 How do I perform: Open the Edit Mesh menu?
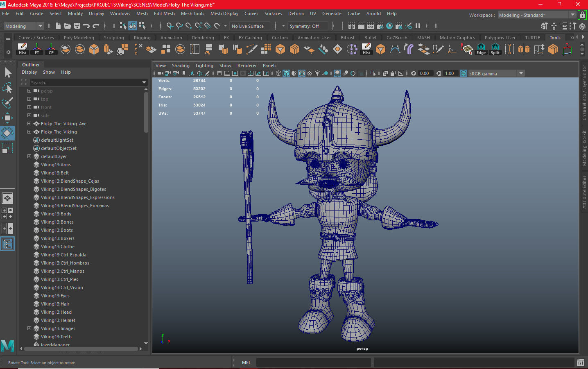164,14
